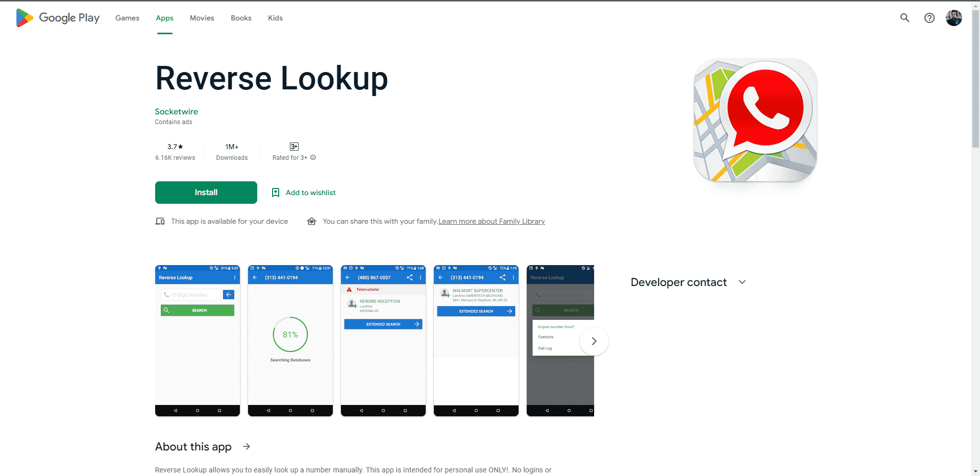Click the green Install button
Image resolution: width=980 pixels, height=476 pixels.
click(206, 193)
